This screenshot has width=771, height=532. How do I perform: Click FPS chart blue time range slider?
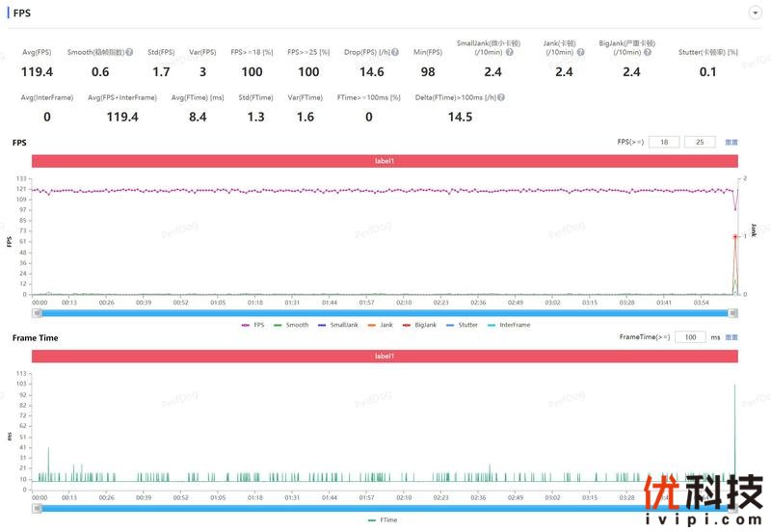click(385, 313)
